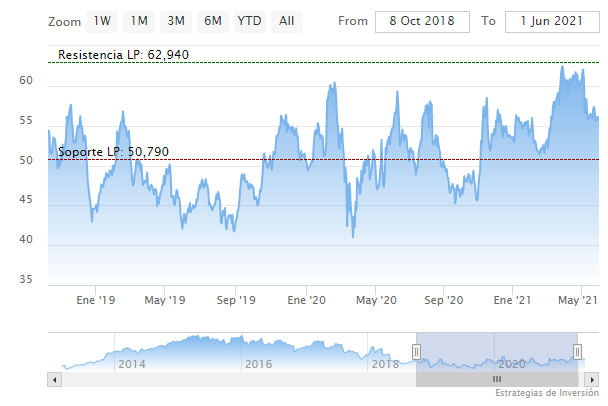Click 2016 in the navigator timeline
608x406 pixels.
coord(258,364)
